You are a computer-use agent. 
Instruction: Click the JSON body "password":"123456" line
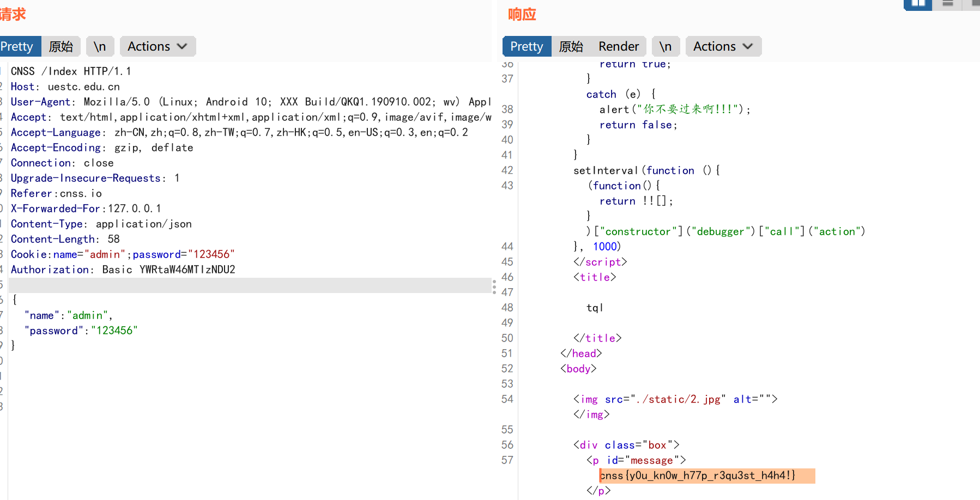pyautogui.click(x=81, y=331)
